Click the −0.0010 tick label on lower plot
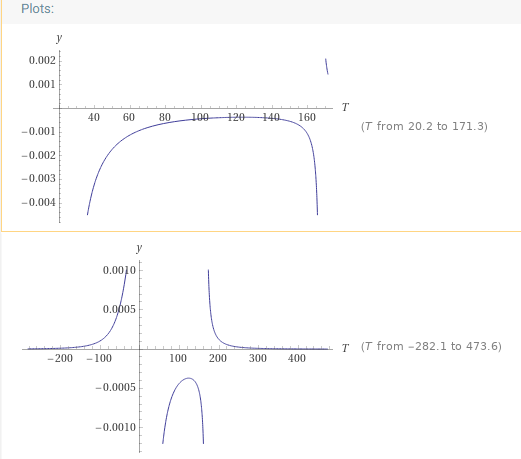Screen dimensions: 521x459 (116, 427)
